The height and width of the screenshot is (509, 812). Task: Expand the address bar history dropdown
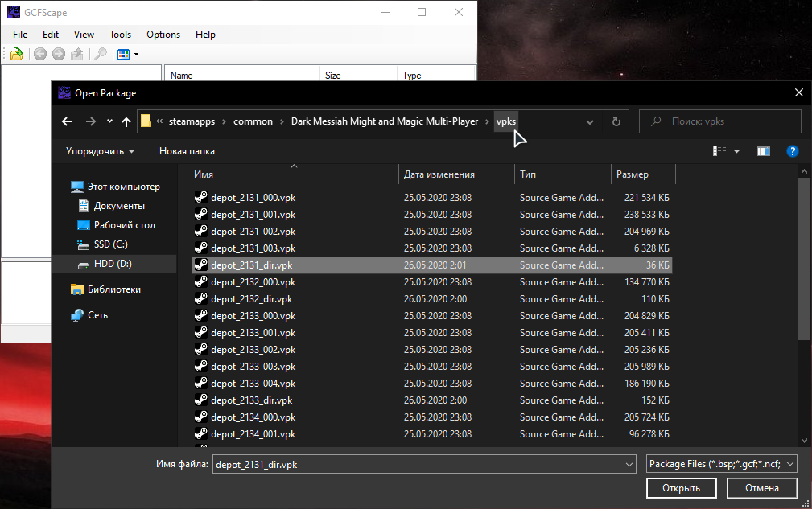[x=589, y=122]
